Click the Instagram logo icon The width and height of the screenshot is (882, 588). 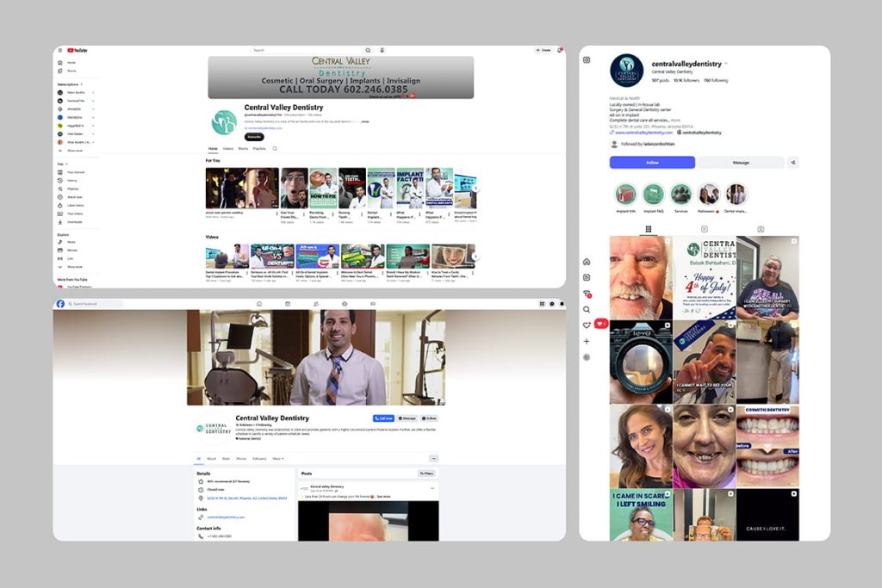pos(587,59)
